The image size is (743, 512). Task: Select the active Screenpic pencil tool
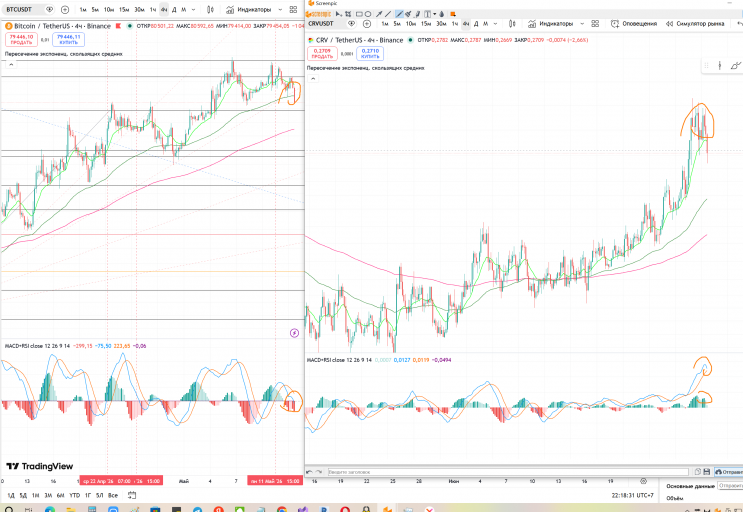[399, 14]
